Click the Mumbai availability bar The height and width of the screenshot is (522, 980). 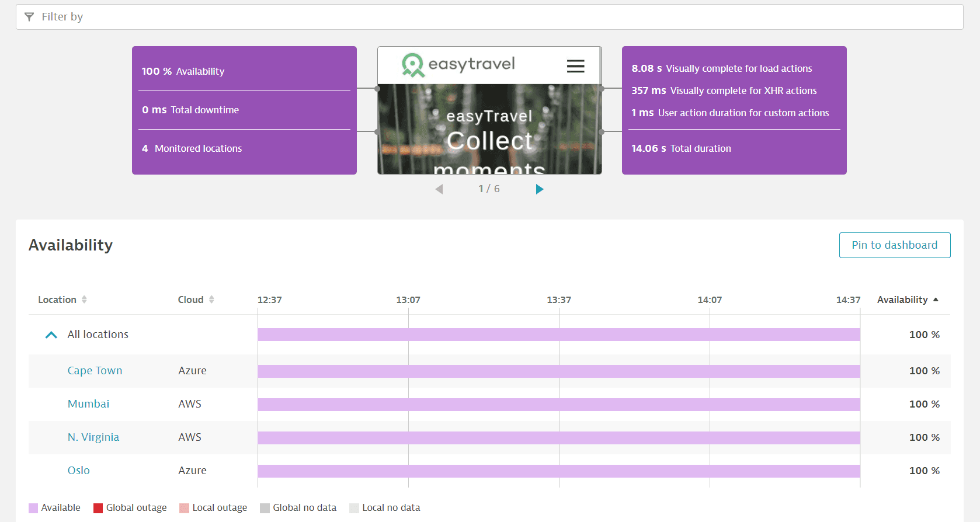(559, 405)
